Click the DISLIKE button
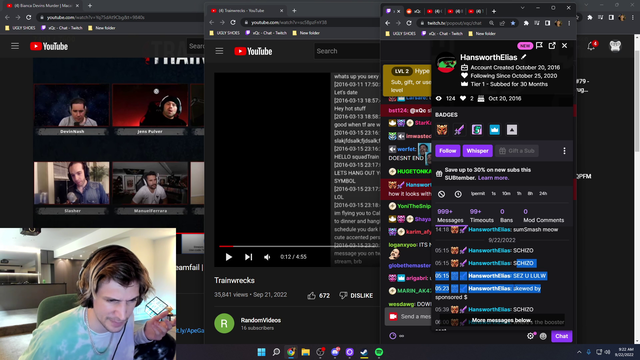The height and width of the screenshot is (360, 640). click(356, 295)
